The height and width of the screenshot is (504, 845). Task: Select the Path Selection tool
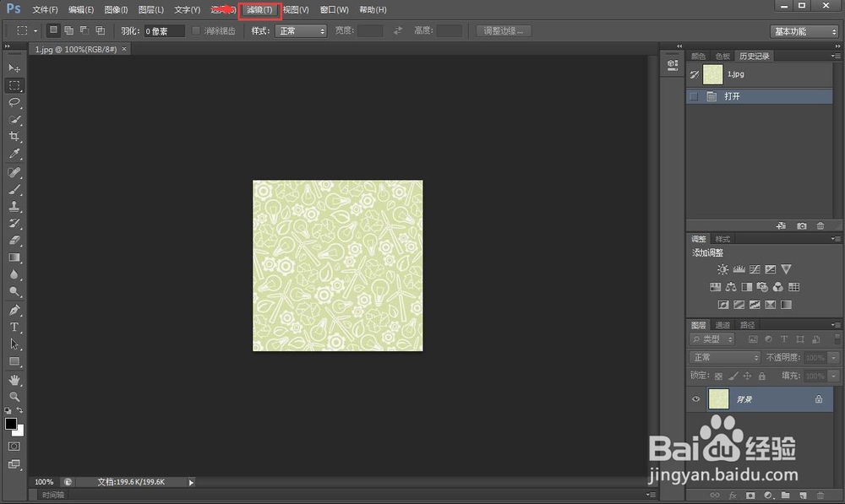(14, 344)
